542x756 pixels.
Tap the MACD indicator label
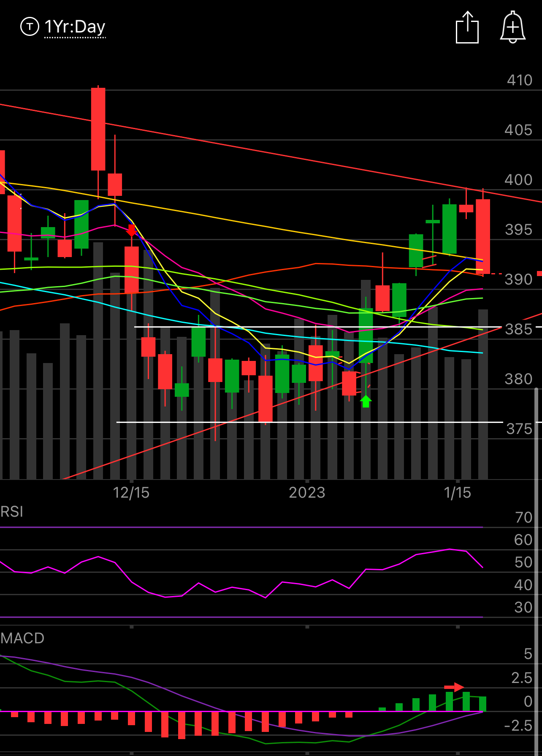point(22,638)
